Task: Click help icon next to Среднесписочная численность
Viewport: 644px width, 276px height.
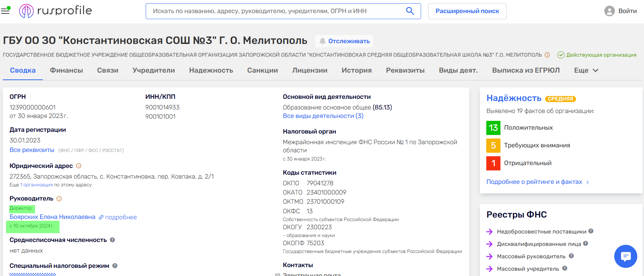Action: pyautogui.click(x=112, y=240)
